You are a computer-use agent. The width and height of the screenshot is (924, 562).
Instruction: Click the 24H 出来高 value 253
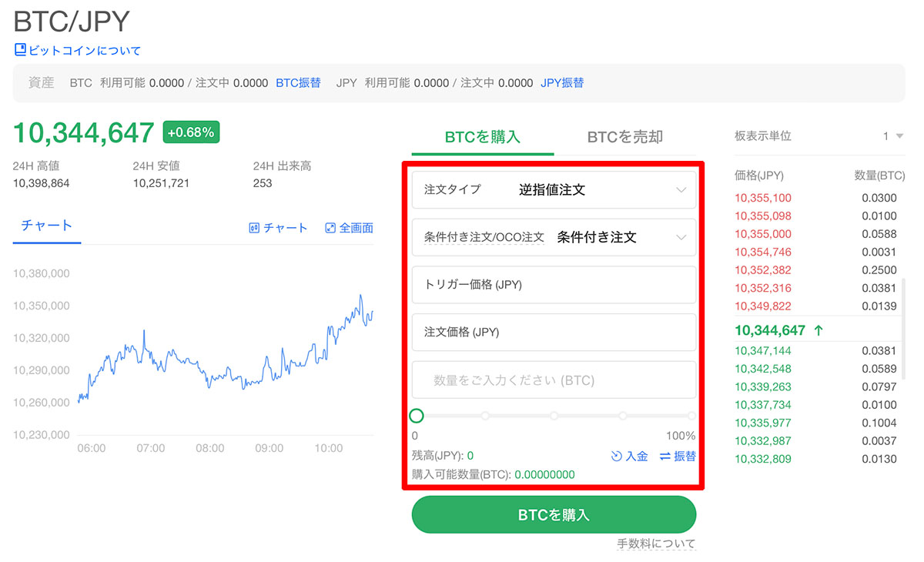pyautogui.click(x=263, y=183)
